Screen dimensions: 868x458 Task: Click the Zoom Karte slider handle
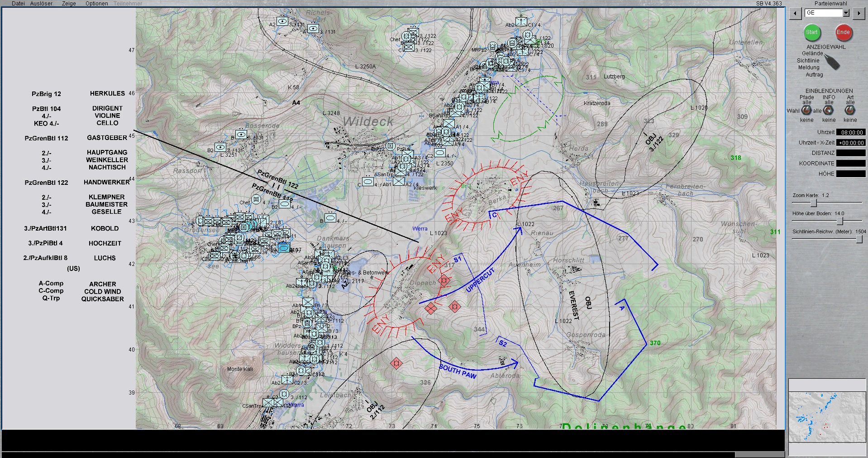pos(813,202)
